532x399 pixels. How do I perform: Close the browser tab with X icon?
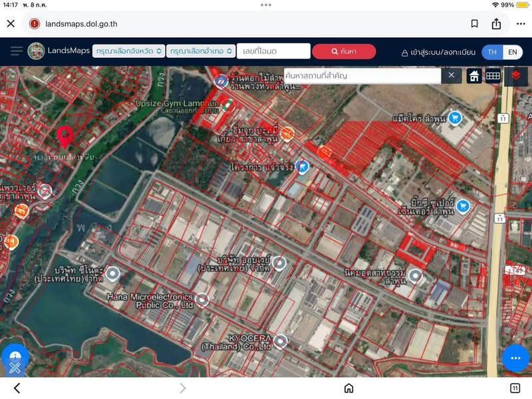11,23
